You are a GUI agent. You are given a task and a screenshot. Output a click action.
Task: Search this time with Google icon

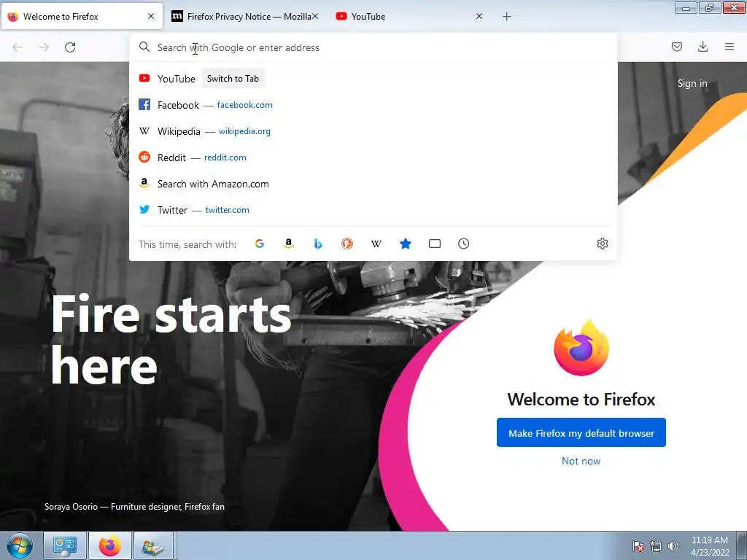[x=260, y=244]
